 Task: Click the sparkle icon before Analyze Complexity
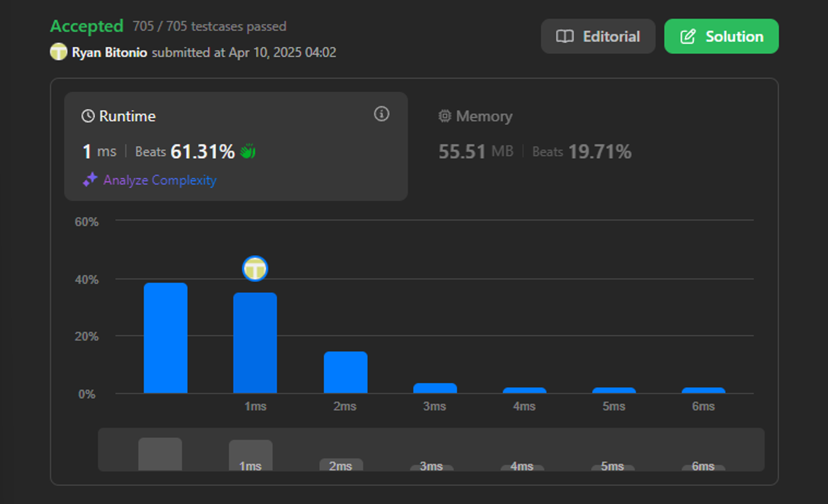(90, 179)
